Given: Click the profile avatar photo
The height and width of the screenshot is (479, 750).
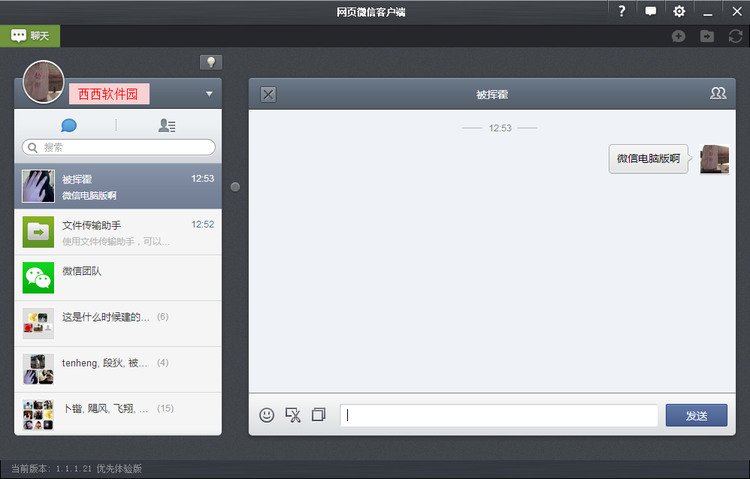Looking at the screenshot, I should (x=44, y=82).
